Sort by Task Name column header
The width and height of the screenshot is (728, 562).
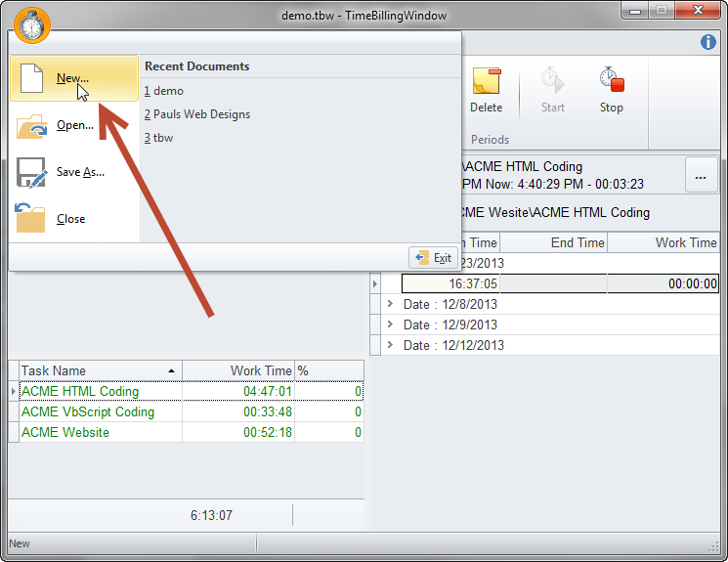point(93,370)
